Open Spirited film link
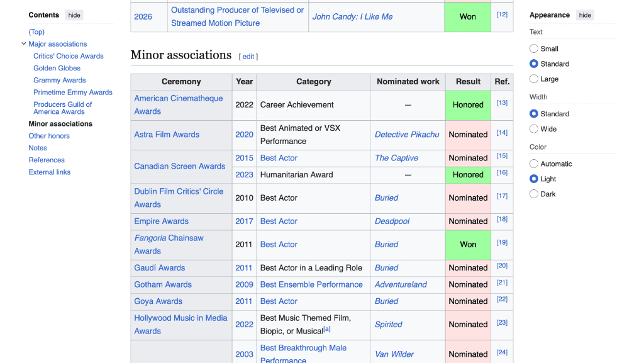This screenshot has width=644, height=363. (388, 325)
